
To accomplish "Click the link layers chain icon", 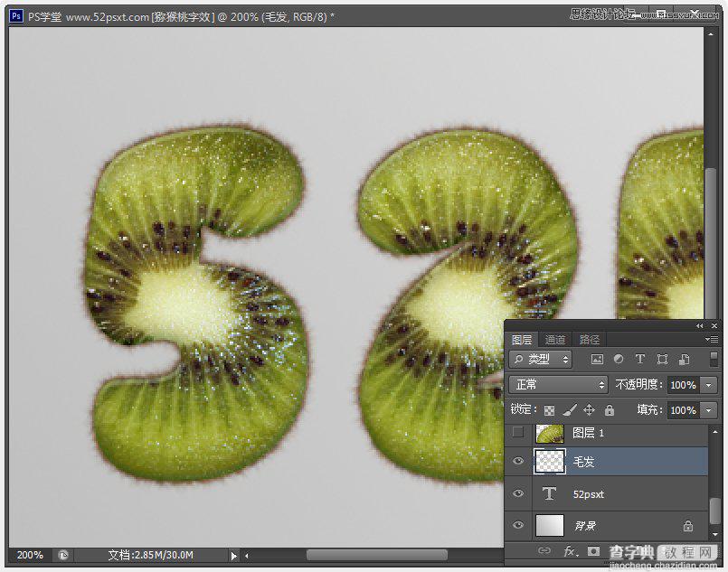I will 544,550.
